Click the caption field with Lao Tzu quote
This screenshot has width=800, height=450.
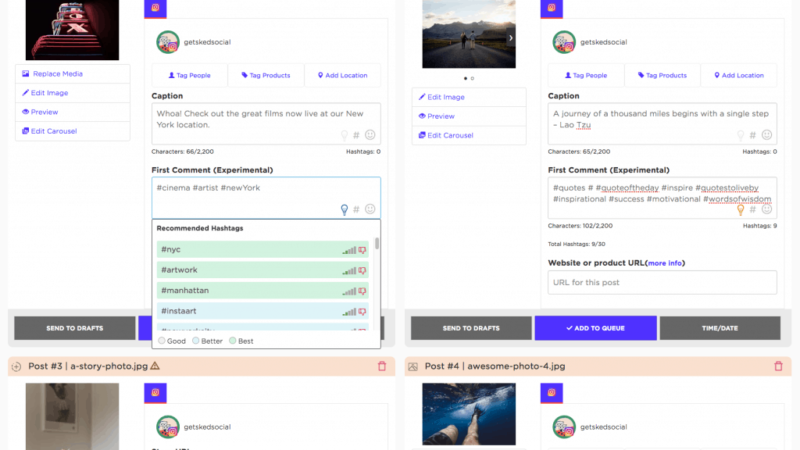click(x=662, y=124)
